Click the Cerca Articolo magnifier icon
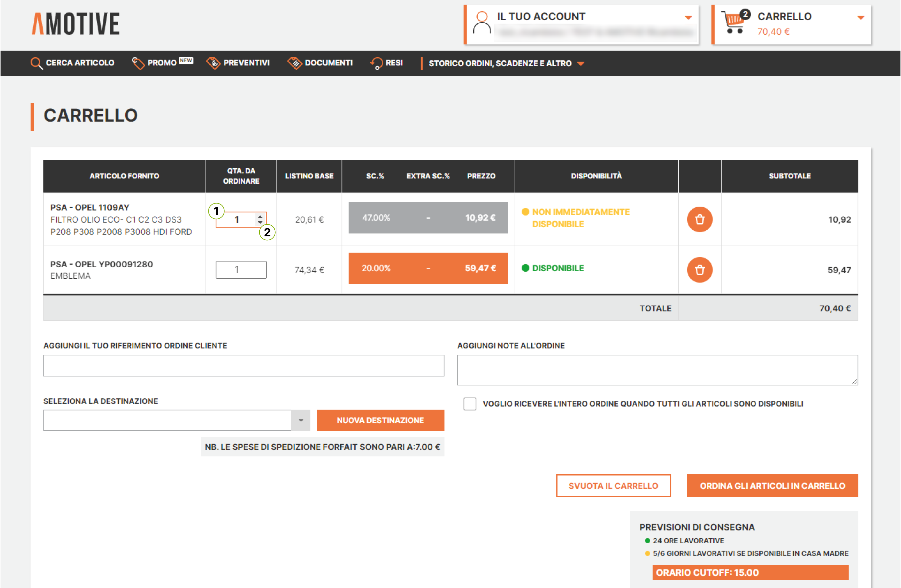 pyautogui.click(x=36, y=63)
